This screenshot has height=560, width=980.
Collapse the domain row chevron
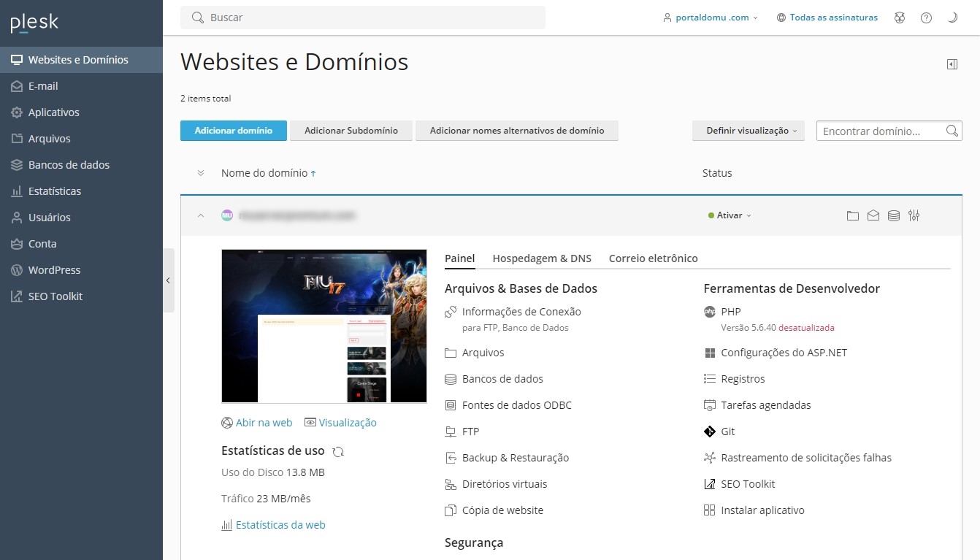click(x=201, y=215)
